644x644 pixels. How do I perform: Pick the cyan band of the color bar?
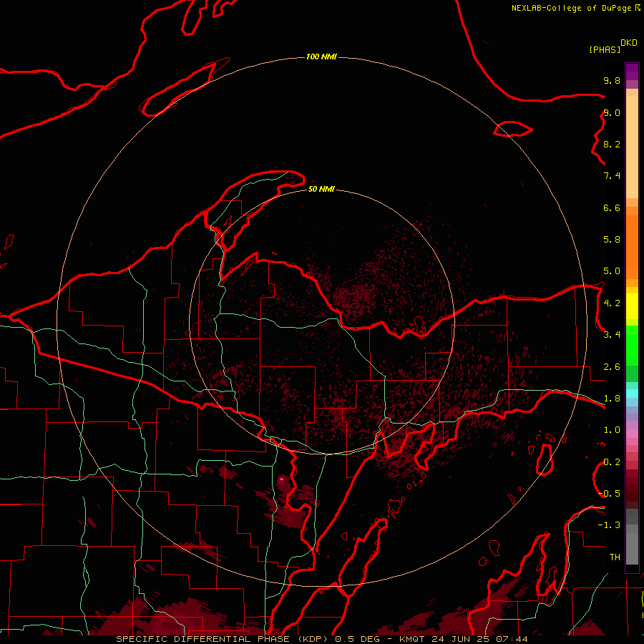point(632,394)
